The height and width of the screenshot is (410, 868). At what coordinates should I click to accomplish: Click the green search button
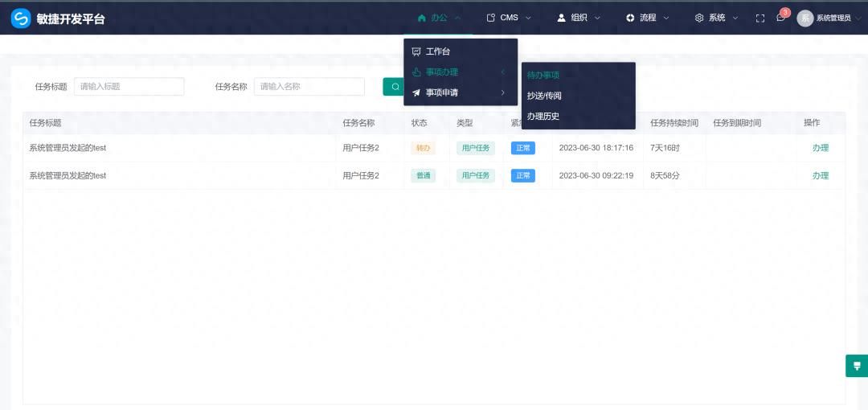point(394,87)
